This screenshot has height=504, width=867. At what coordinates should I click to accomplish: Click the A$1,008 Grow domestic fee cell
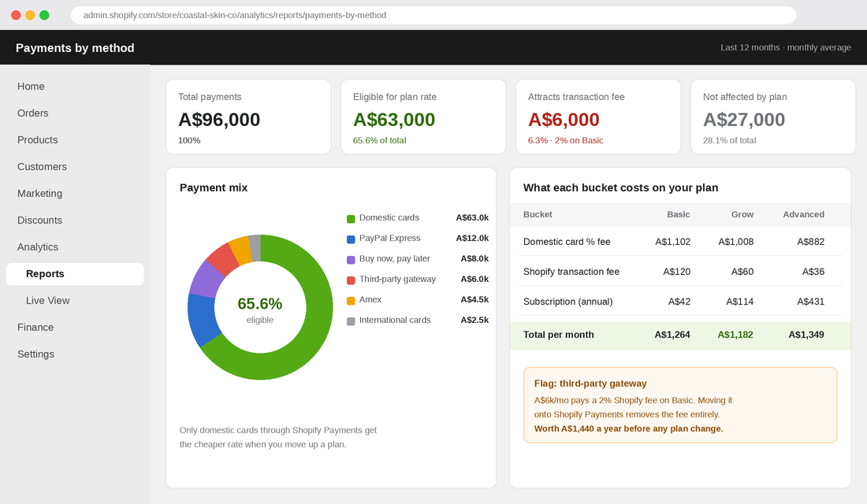pyautogui.click(x=735, y=242)
